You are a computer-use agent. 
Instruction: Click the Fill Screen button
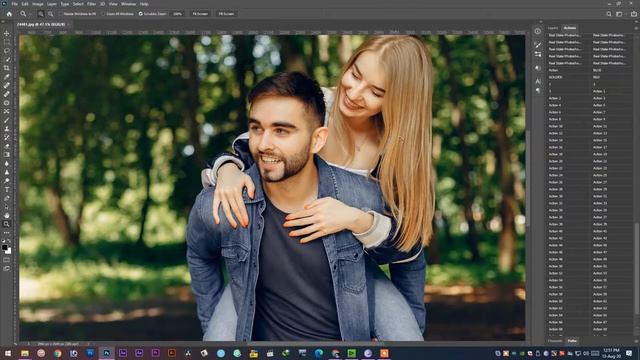click(x=226, y=14)
